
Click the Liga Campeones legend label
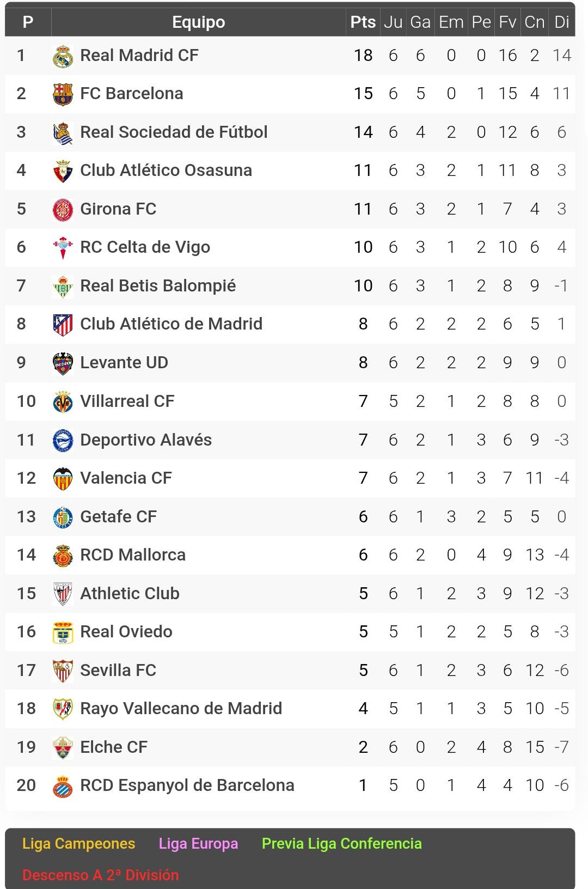point(78,843)
